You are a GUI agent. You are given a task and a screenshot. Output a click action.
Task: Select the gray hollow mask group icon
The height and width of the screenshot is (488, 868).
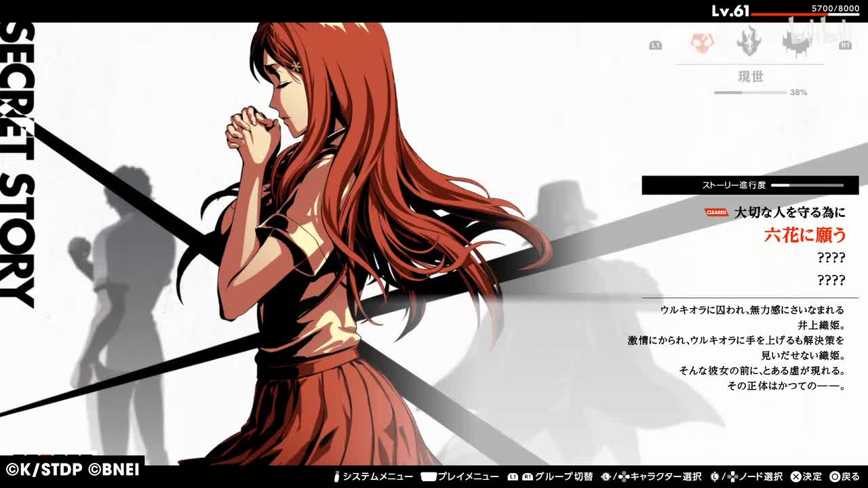click(749, 41)
